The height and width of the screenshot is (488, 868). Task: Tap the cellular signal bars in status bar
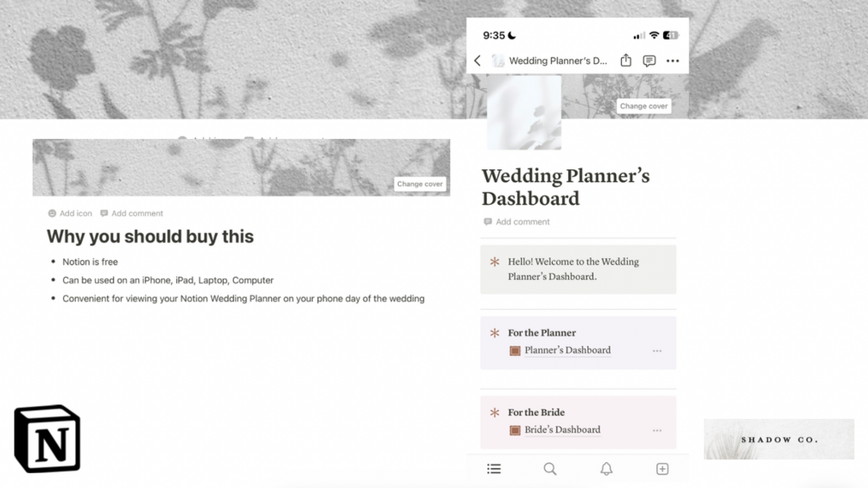639,35
